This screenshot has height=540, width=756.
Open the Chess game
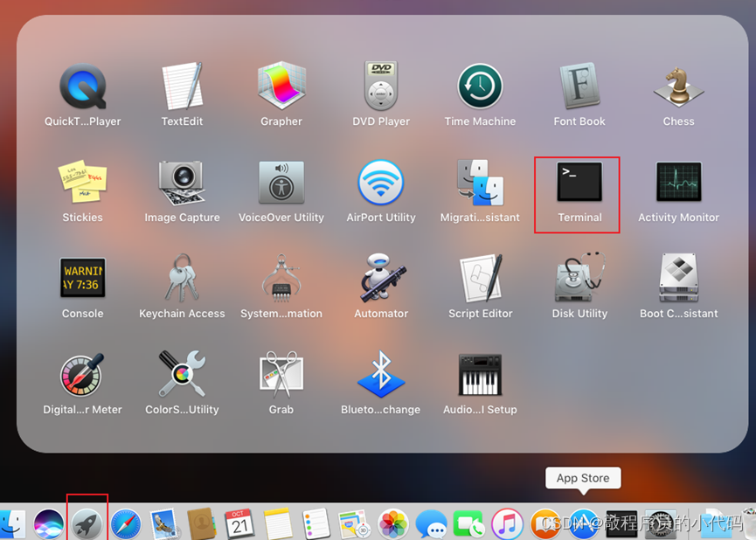[x=679, y=87]
